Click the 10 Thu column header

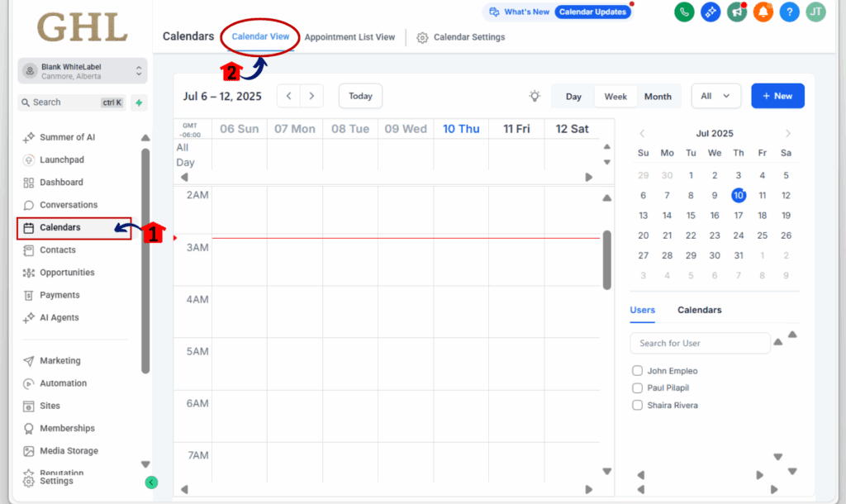pos(461,129)
